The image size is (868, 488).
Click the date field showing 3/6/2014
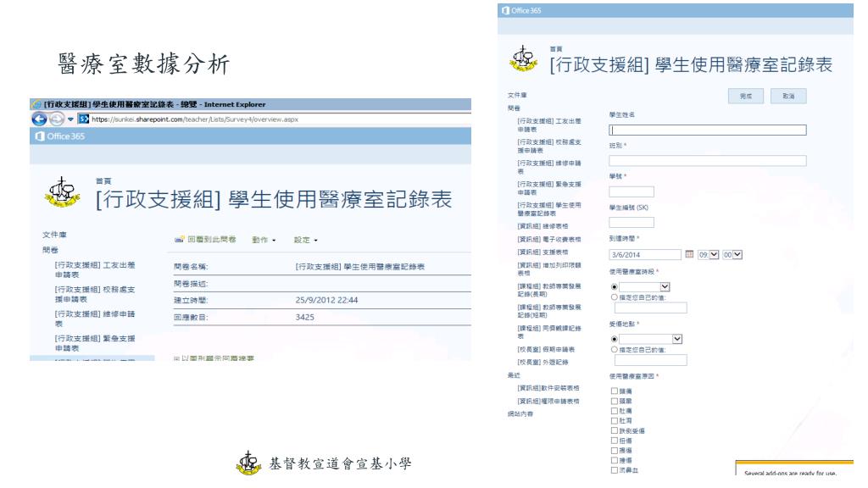[x=645, y=254]
